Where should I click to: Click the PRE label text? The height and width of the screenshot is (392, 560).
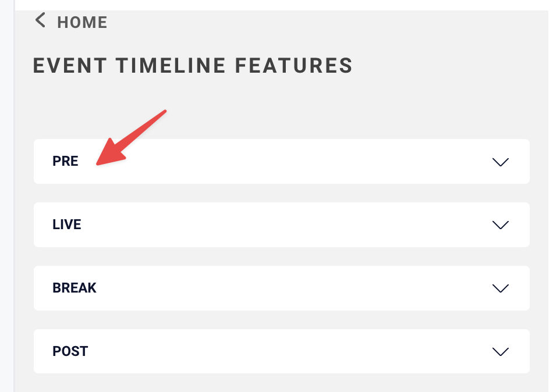65,161
